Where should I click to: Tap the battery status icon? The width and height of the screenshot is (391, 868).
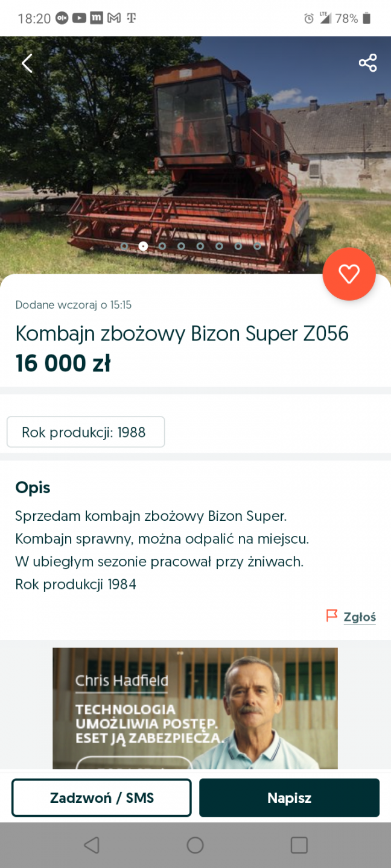coord(366,18)
